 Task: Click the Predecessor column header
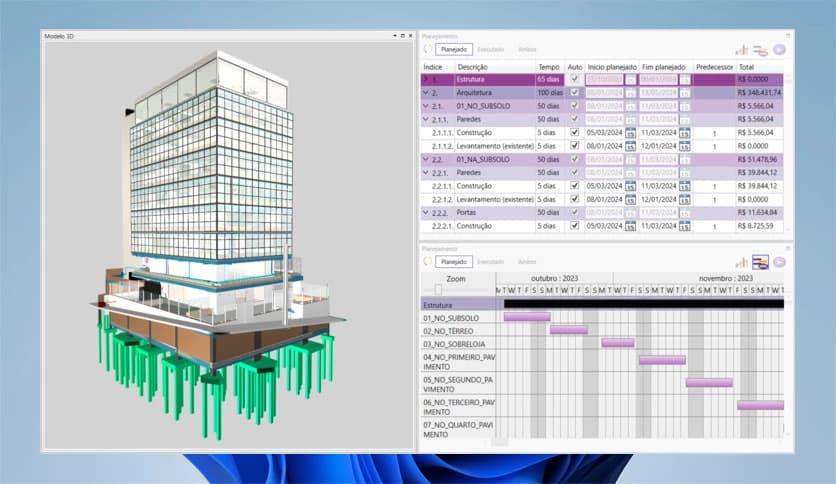(714, 67)
